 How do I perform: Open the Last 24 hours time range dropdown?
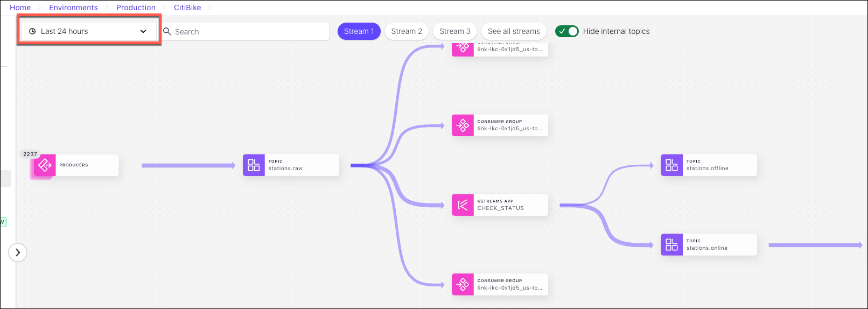pos(88,31)
